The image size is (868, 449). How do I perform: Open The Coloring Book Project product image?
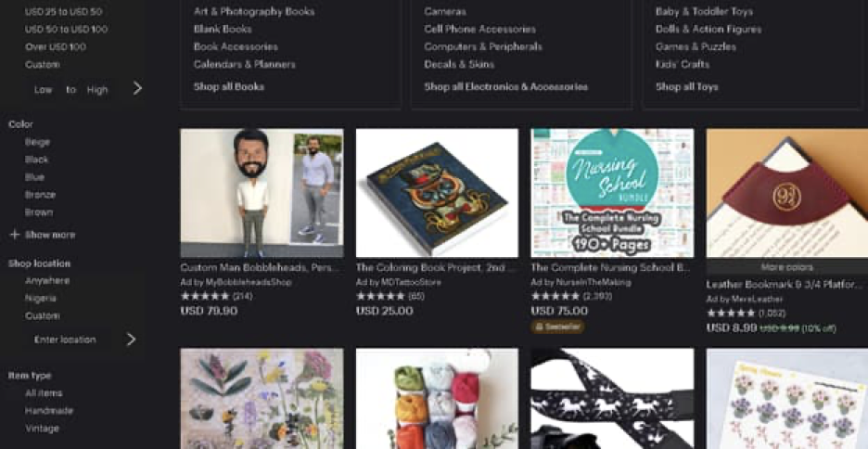tap(437, 193)
